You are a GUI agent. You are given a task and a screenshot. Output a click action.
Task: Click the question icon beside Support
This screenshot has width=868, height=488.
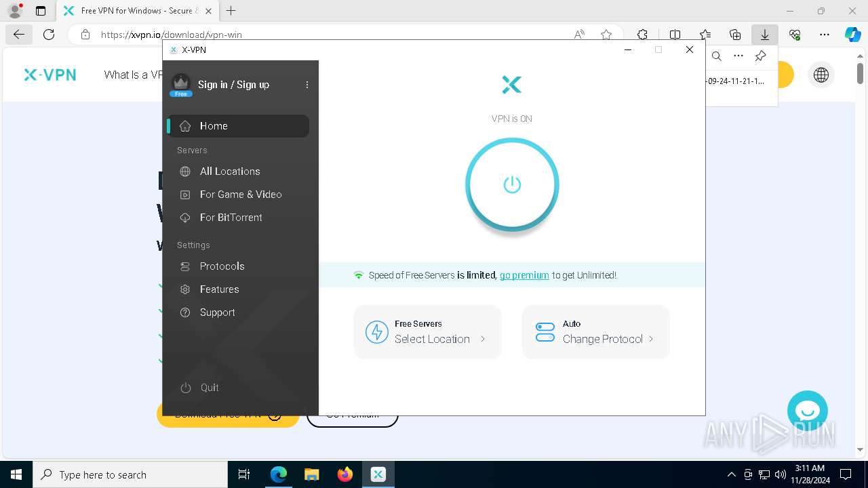click(x=185, y=312)
